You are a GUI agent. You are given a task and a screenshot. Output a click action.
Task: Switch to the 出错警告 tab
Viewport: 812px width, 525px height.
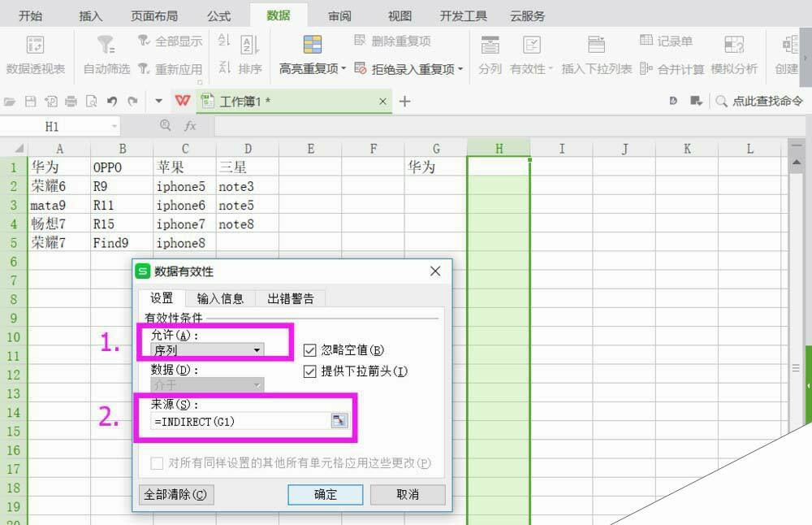pyautogui.click(x=291, y=298)
